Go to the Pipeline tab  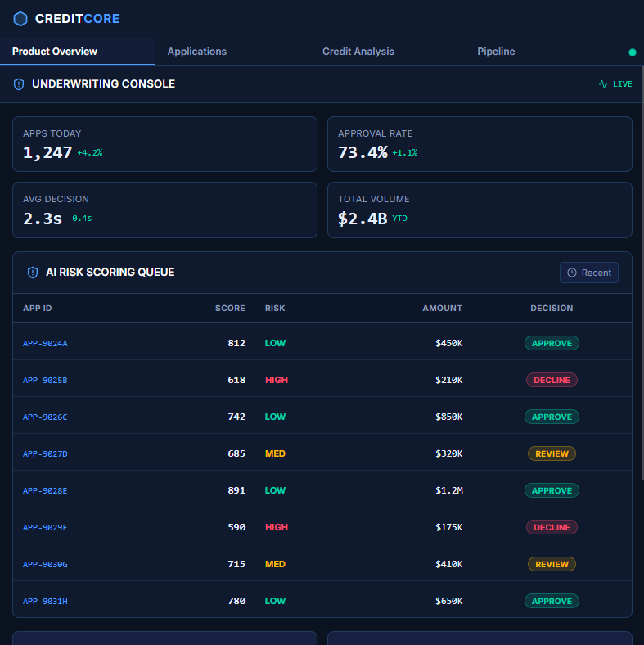pyautogui.click(x=496, y=52)
